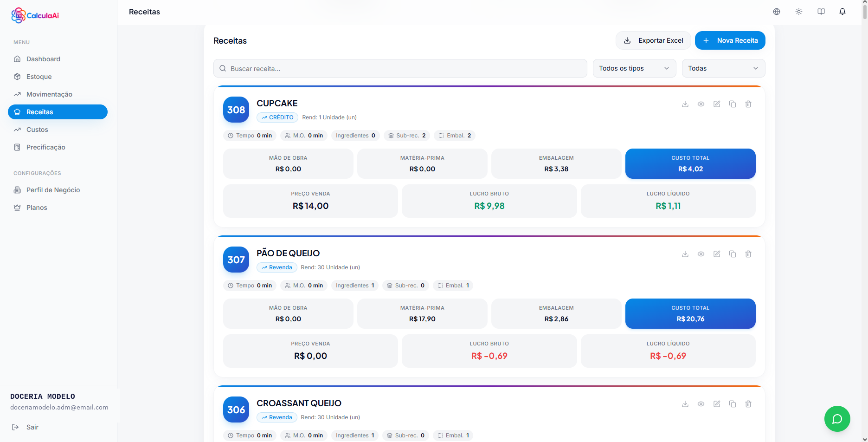Focus the Buscar receita search field
Screen dimensions: 868x442
pos(400,68)
